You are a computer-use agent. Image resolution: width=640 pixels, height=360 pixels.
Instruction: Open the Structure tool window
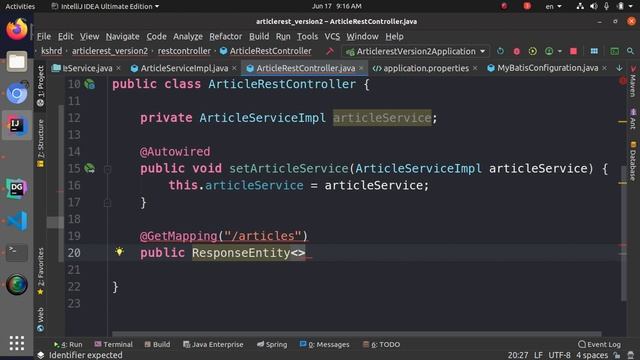pyautogui.click(x=40, y=143)
